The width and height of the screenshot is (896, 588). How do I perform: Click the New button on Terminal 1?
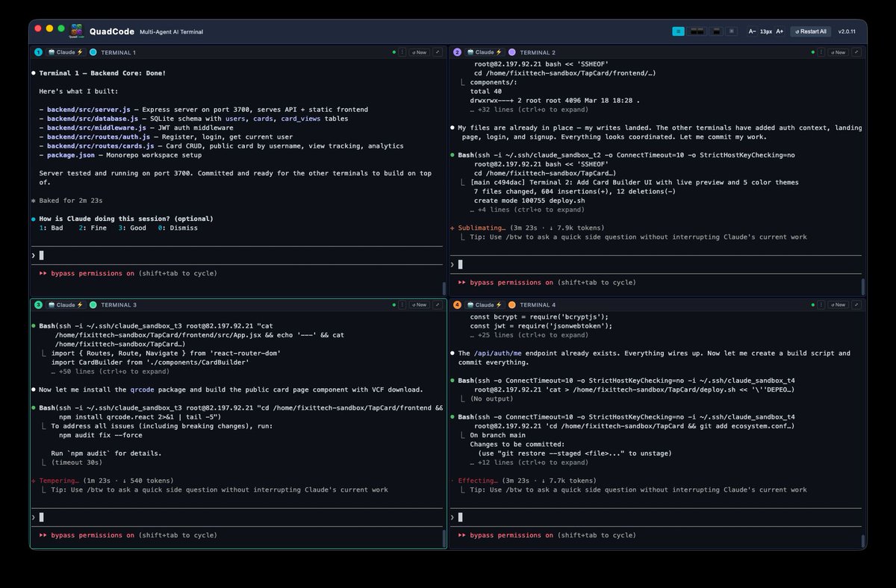coord(419,52)
